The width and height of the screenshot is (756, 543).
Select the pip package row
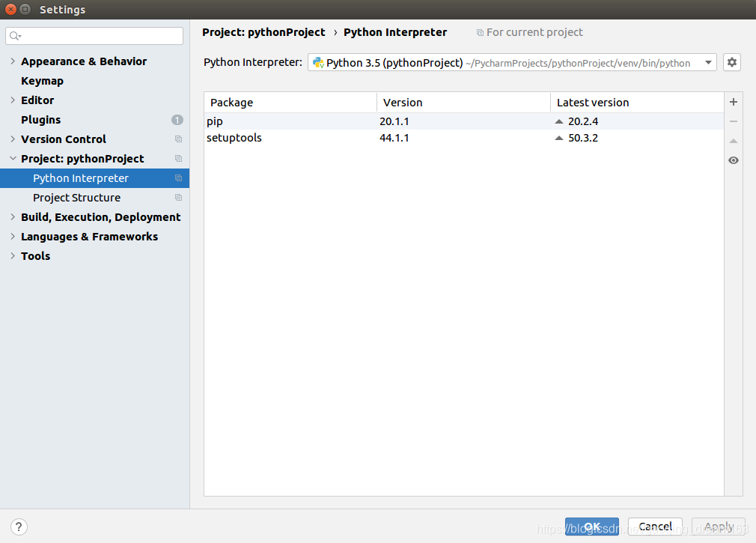pos(464,121)
